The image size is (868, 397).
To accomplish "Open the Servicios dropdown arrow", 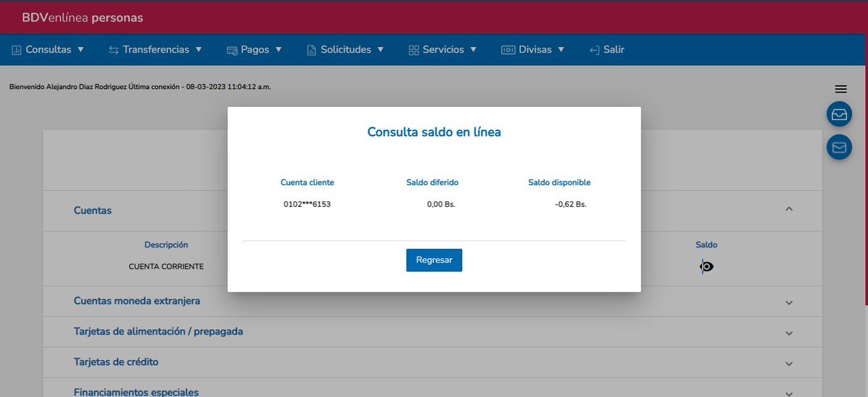I will click(473, 50).
